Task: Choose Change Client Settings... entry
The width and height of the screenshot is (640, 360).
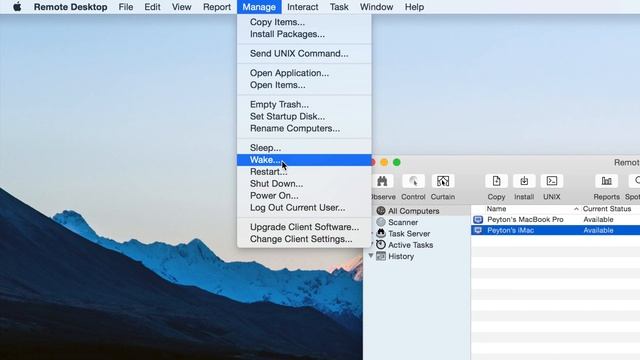Action: (304, 239)
